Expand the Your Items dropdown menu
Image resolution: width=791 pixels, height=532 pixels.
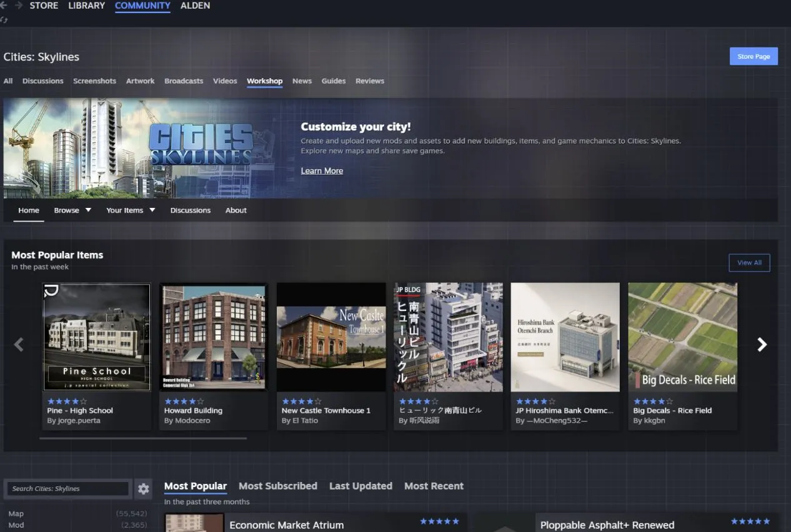tap(131, 210)
